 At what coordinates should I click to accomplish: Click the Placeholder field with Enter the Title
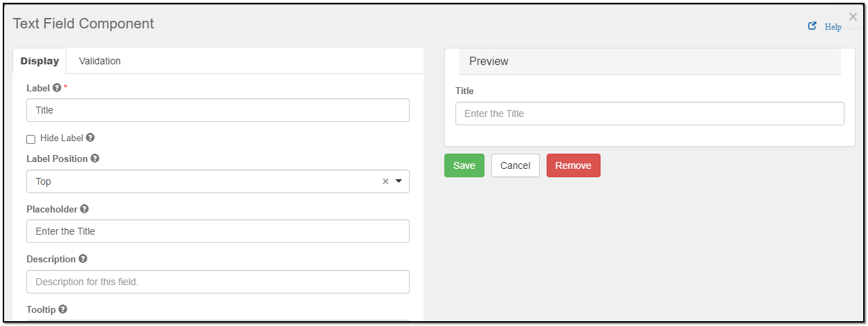(218, 231)
